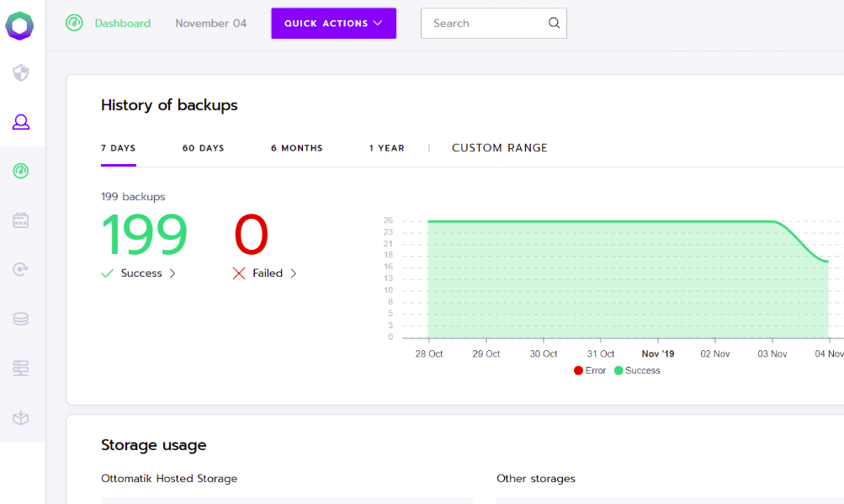Open the shield security sidebar icon
Viewport: 844px width, 504px height.
(21, 72)
